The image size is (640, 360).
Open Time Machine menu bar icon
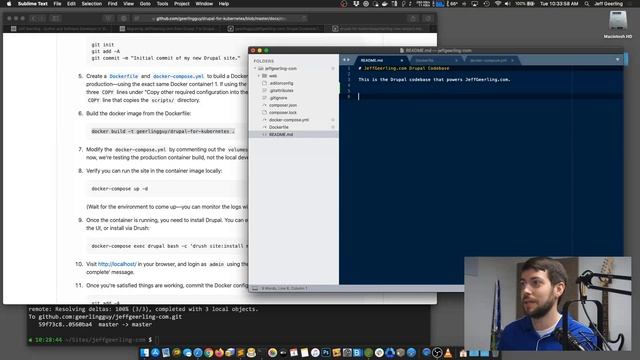[486, 4]
